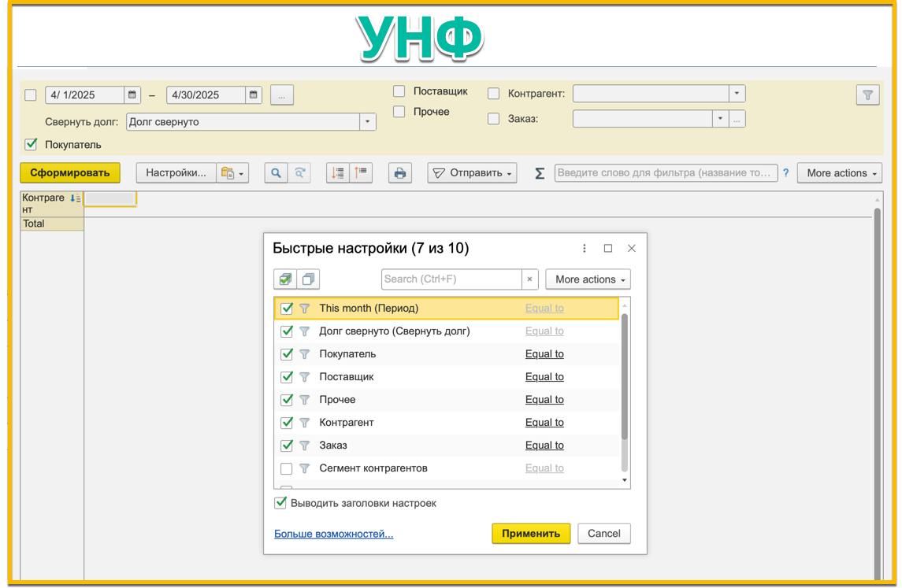Check the Прочее checkbox in filter panel

click(x=399, y=112)
